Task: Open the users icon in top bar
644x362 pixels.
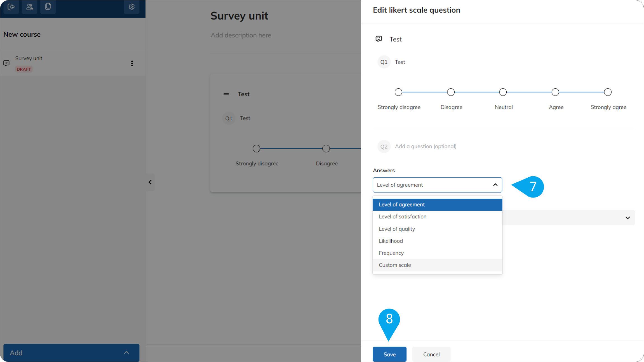Action: coord(29,6)
